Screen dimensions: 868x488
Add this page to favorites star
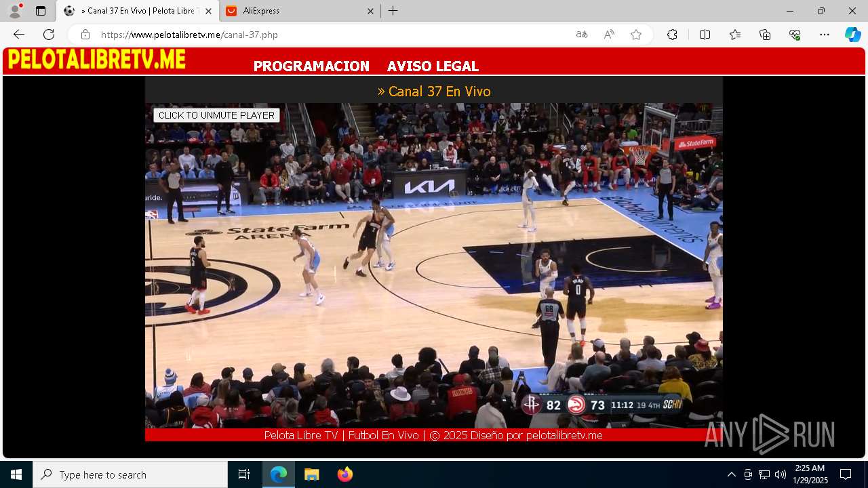click(x=636, y=35)
